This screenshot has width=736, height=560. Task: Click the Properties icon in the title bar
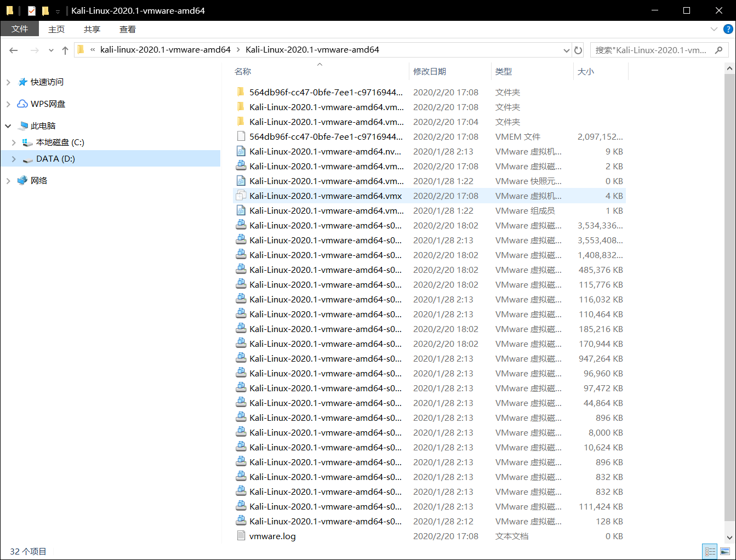32,10
